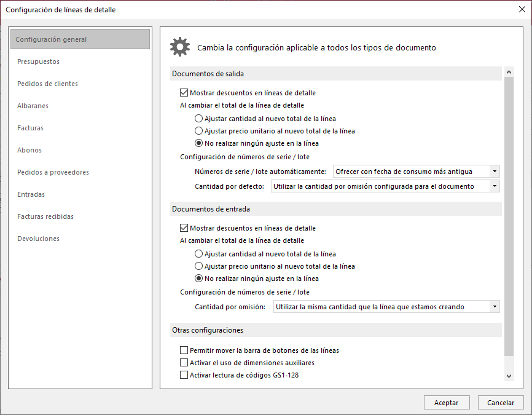
Task: Click the Aceptar button
Action: click(447, 403)
